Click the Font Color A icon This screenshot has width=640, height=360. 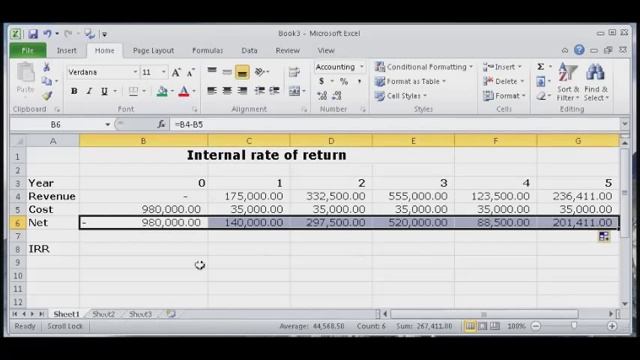[184, 91]
